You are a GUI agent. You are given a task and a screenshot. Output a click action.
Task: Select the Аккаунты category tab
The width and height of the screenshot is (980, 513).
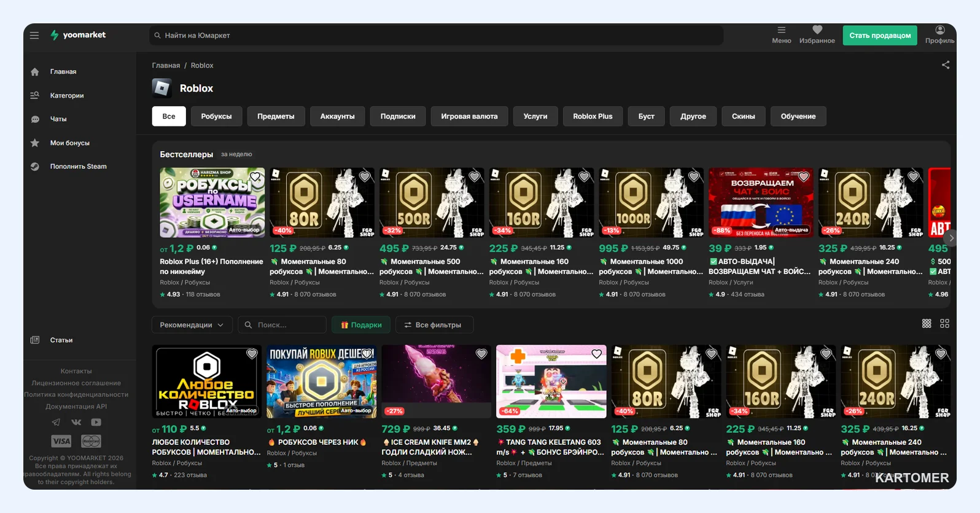pyautogui.click(x=337, y=116)
